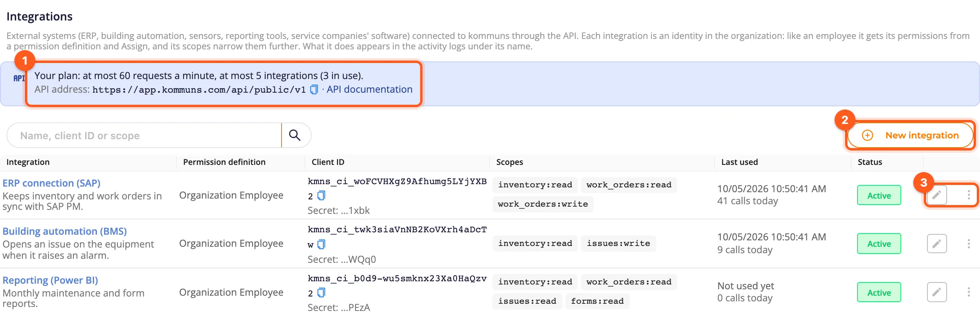This screenshot has height=325, width=980.
Task: Edit the Building automation (BMS) integration
Action: point(937,244)
